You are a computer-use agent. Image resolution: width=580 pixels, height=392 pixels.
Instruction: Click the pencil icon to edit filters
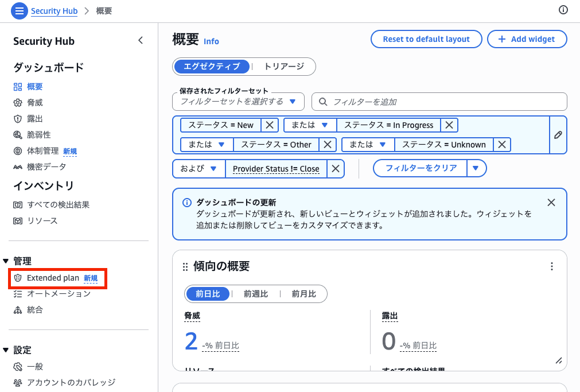point(558,134)
